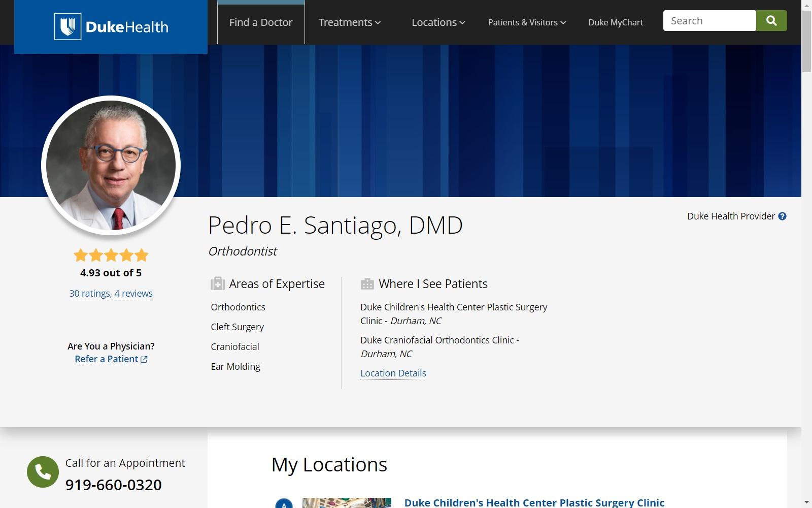Screen dimensions: 812x508
Task: Open Duke MyChart in the navigation
Action: click(x=616, y=22)
